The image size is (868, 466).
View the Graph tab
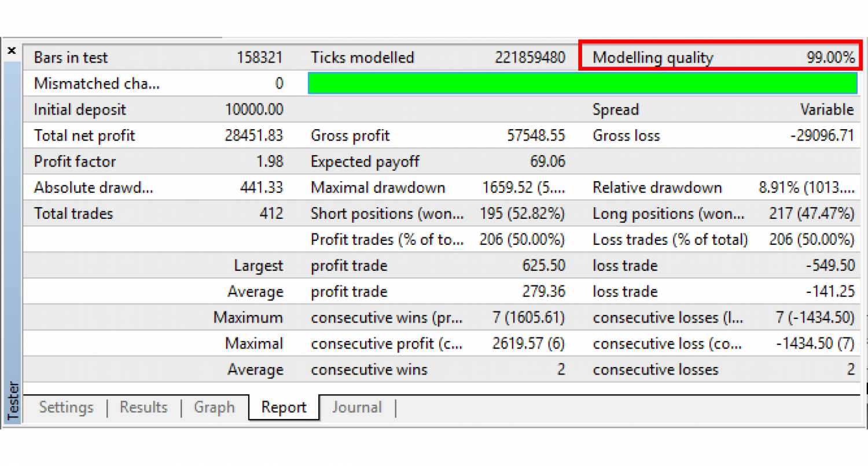click(214, 408)
